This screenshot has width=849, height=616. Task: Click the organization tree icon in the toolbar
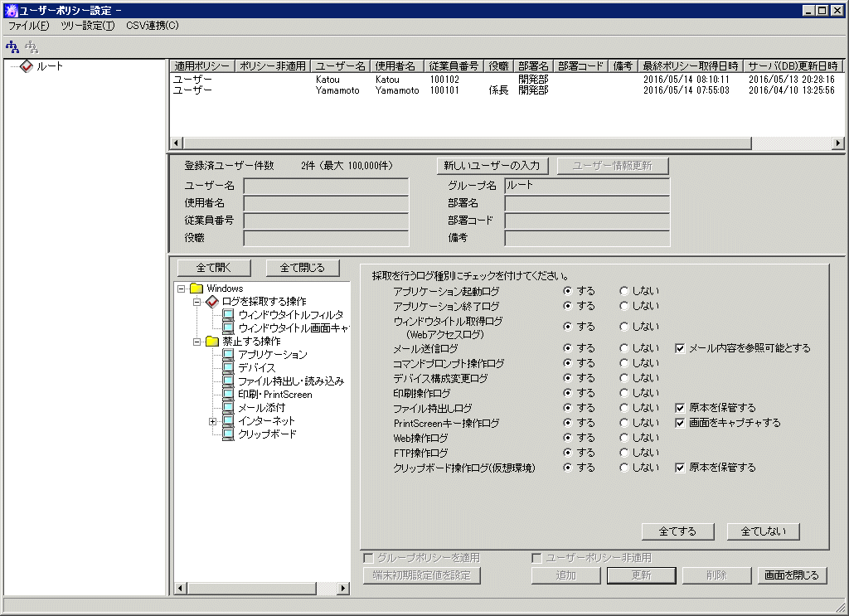12,46
